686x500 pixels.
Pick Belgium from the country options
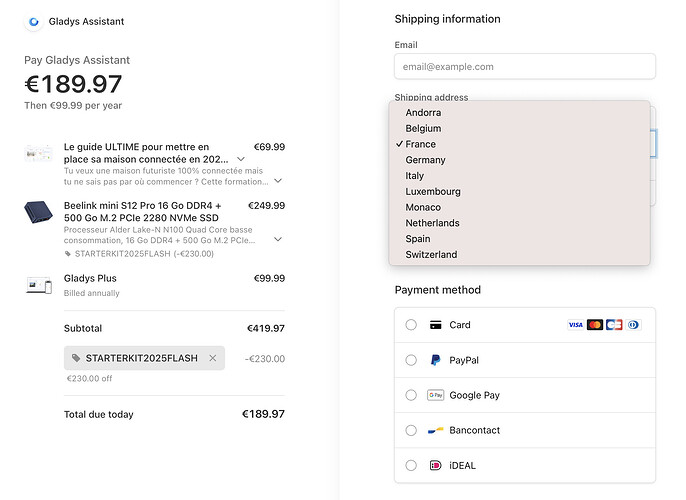point(423,128)
